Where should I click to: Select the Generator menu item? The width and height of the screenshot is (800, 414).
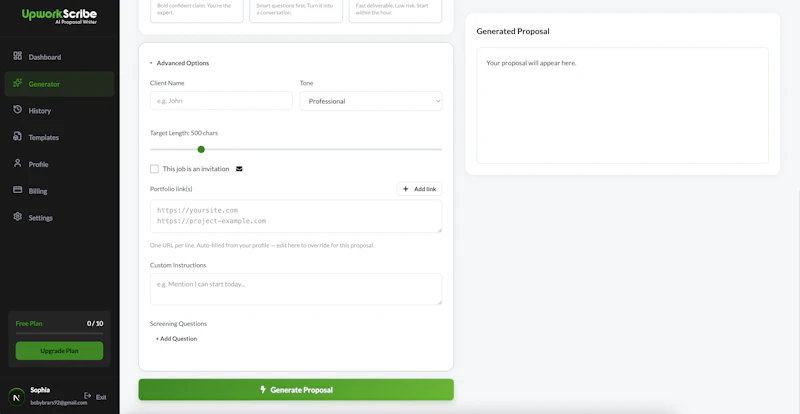click(x=59, y=84)
